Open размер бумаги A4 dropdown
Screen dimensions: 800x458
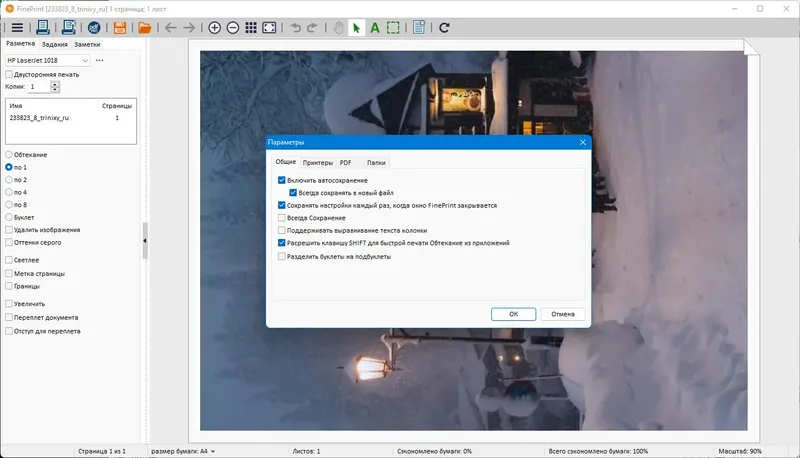pos(183,451)
